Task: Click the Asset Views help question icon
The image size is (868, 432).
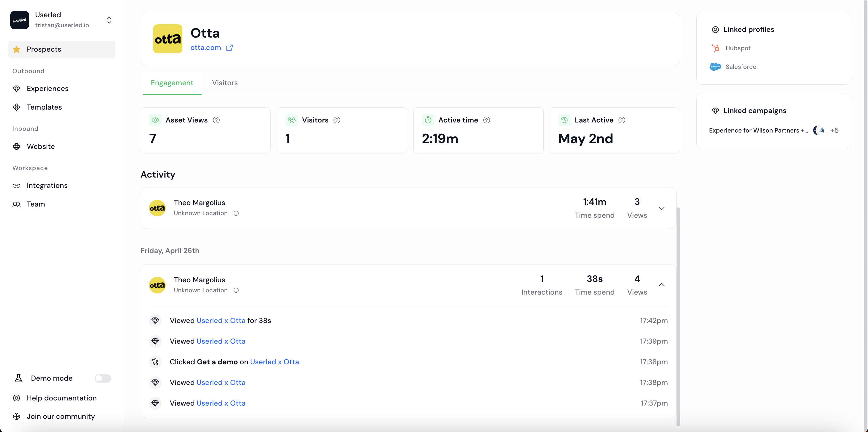Action: tap(216, 120)
